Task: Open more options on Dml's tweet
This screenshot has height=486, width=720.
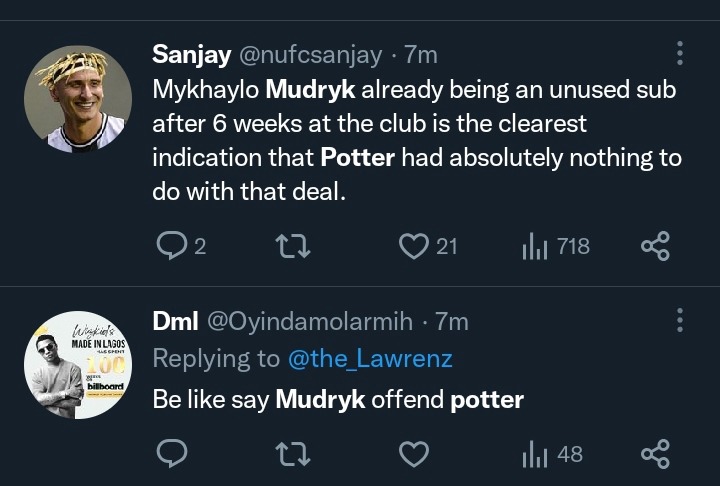Action: [680, 320]
